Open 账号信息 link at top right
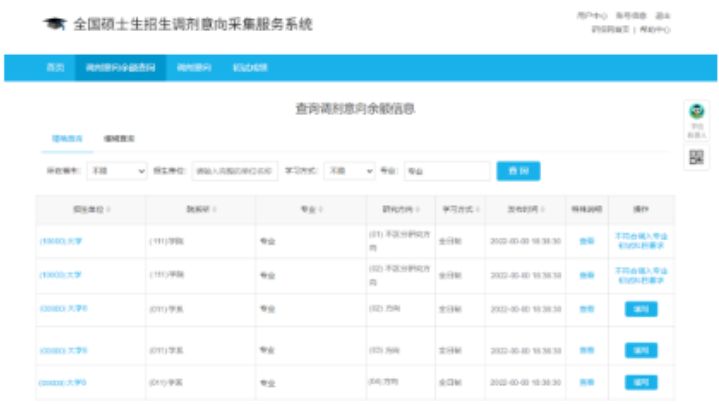This screenshot has width=719, height=404. pyautogui.click(x=631, y=16)
